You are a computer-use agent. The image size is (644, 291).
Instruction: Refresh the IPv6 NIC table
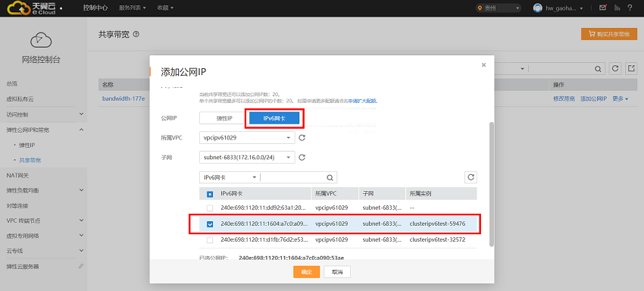click(471, 177)
